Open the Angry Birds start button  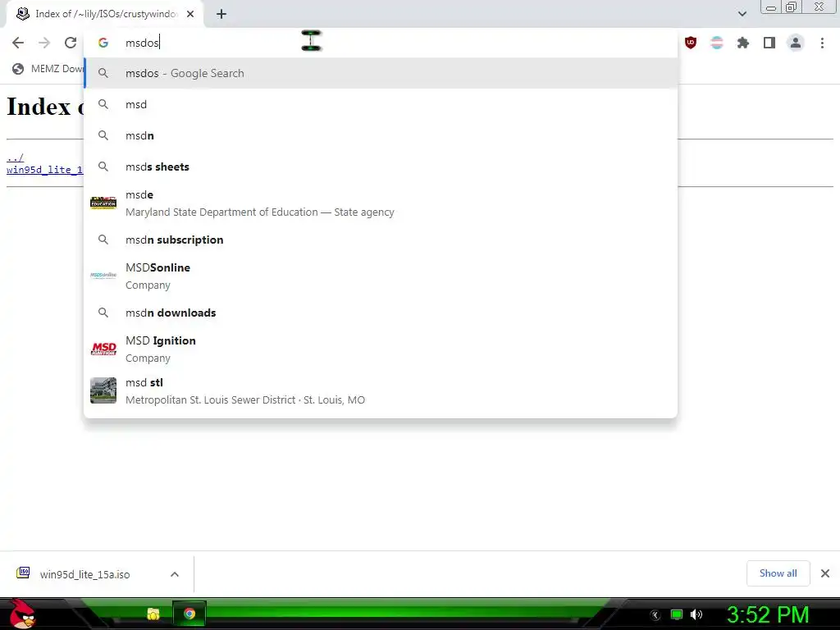click(x=22, y=614)
